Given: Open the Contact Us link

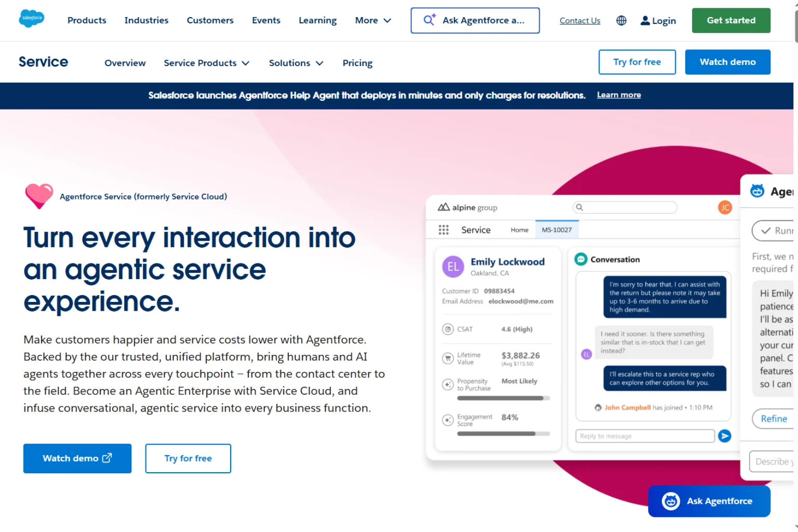Looking at the screenshot, I should 580,21.
